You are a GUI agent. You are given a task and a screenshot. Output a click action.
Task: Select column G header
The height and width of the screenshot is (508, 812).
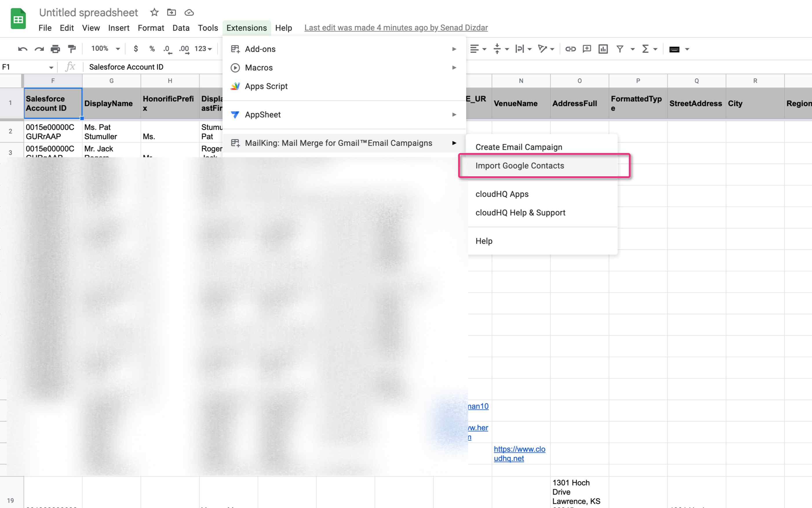pos(112,81)
